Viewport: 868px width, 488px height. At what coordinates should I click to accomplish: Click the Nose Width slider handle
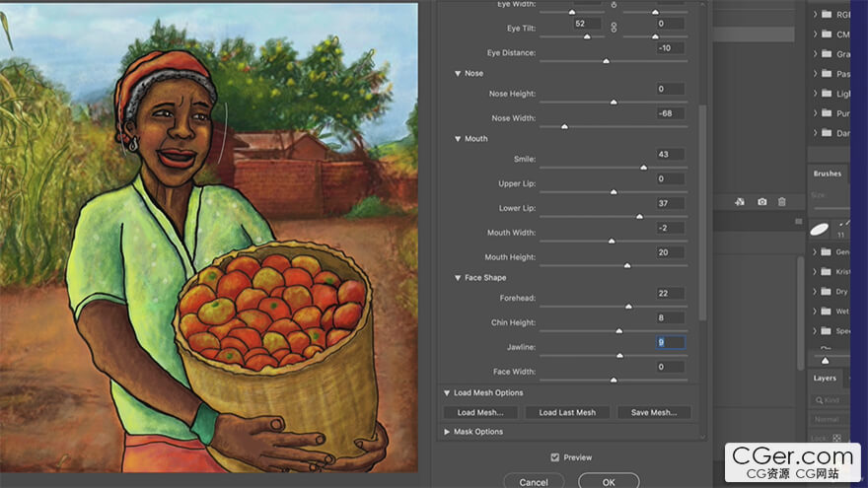[564, 126]
